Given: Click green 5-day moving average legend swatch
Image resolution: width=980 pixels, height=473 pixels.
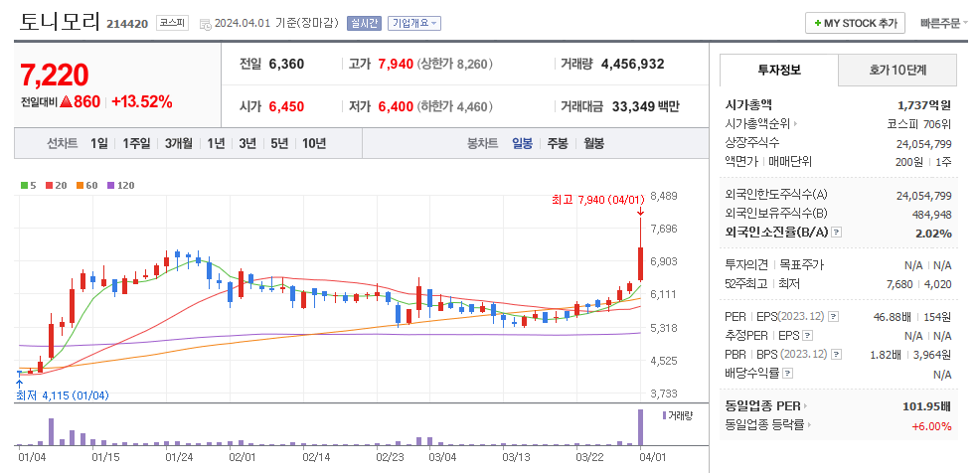Looking at the screenshot, I should click(24, 186).
